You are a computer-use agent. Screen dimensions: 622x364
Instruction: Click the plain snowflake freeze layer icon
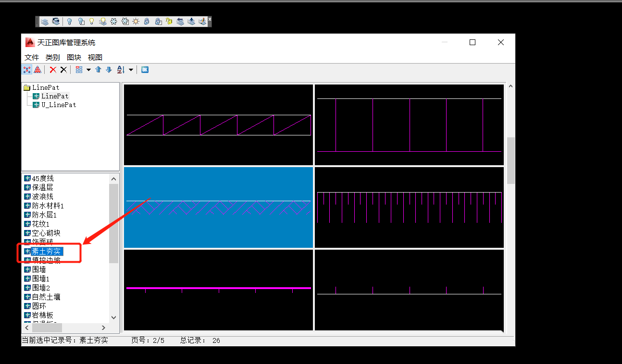click(113, 22)
